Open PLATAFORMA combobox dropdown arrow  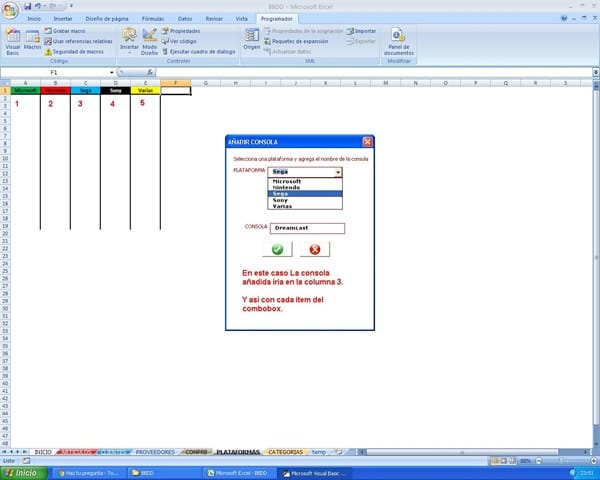click(x=338, y=172)
